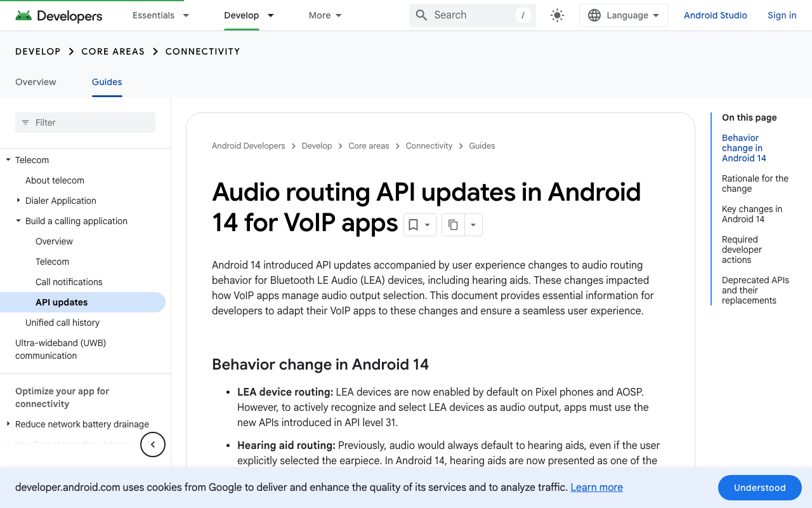Jump to Rationale for the change
The width and height of the screenshot is (812, 508).
(755, 184)
